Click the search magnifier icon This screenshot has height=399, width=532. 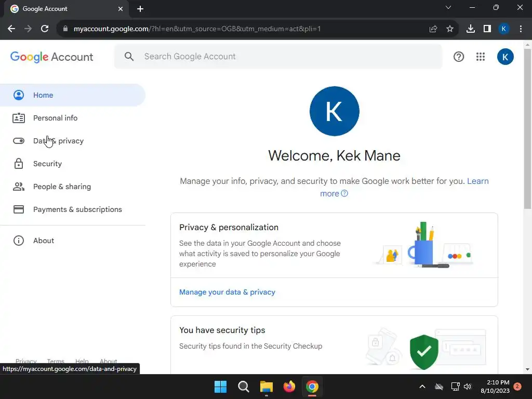click(129, 56)
